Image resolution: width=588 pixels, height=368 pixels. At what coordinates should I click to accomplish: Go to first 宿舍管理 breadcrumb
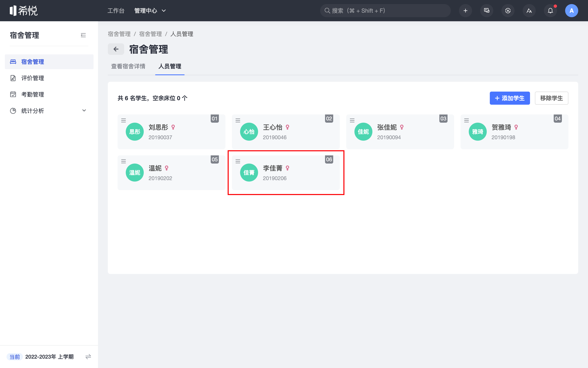(x=119, y=34)
